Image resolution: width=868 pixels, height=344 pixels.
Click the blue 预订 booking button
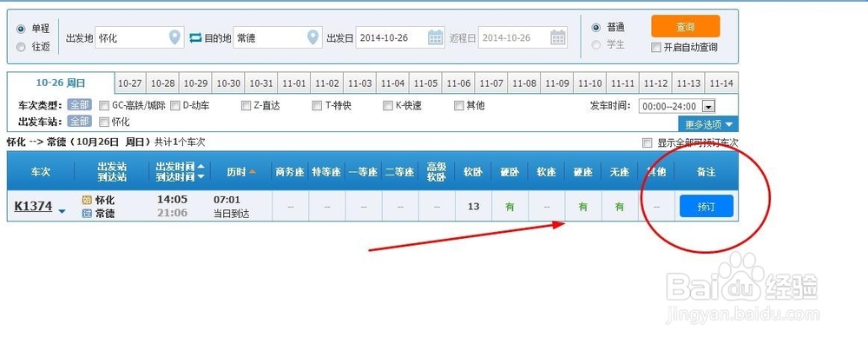[707, 207]
